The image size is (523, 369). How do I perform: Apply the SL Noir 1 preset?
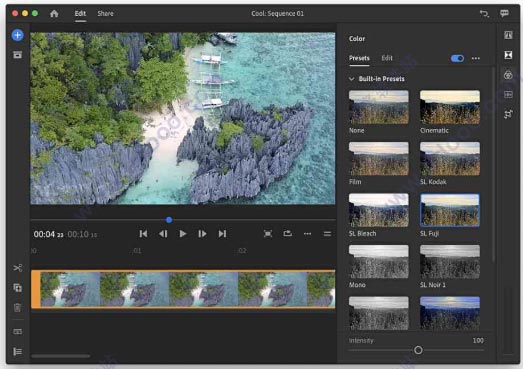click(450, 262)
